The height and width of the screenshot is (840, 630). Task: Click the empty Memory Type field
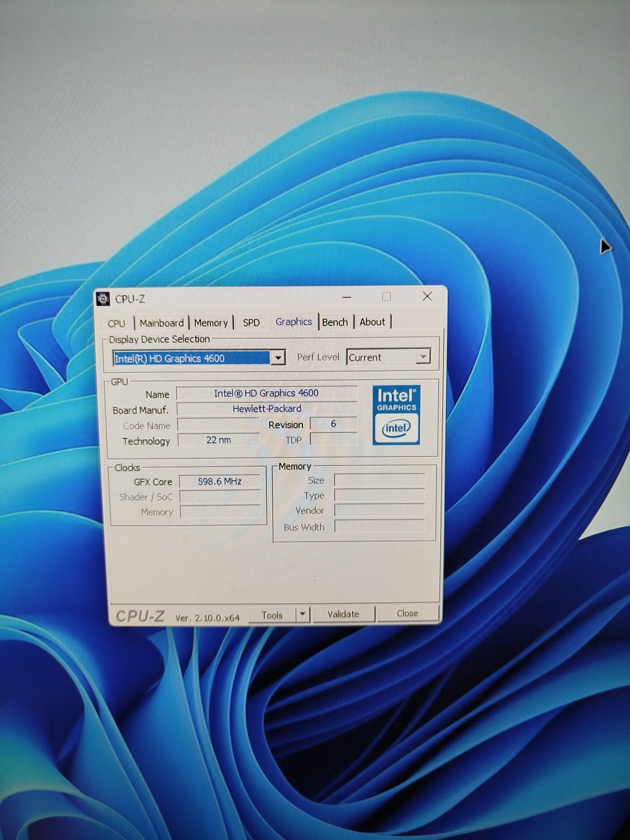click(379, 495)
